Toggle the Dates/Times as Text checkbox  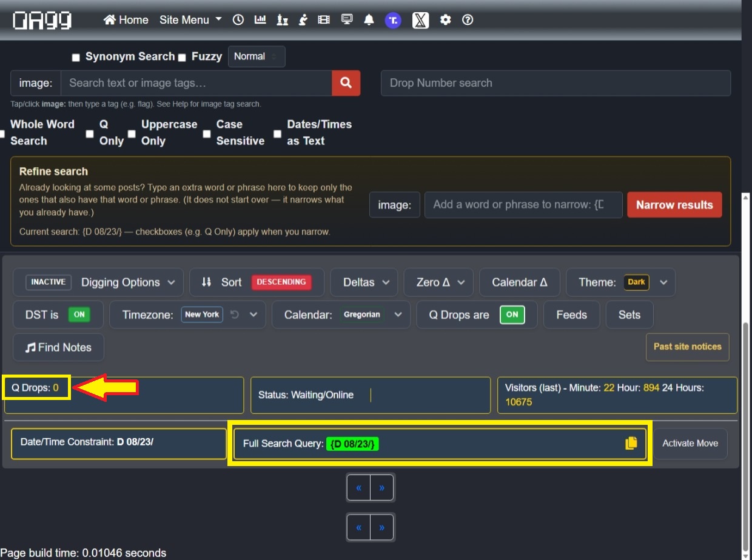[x=277, y=133]
